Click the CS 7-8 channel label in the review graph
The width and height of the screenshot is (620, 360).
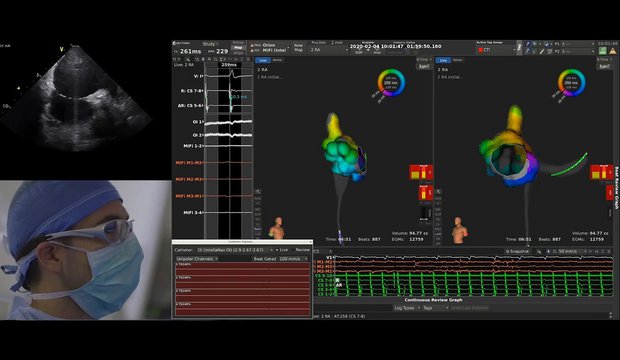326,280
